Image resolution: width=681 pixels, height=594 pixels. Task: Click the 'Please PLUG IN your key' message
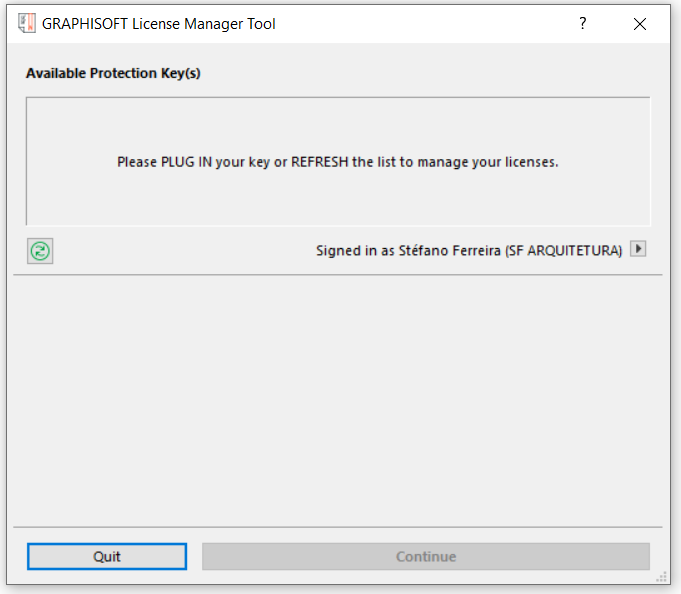click(338, 162)
